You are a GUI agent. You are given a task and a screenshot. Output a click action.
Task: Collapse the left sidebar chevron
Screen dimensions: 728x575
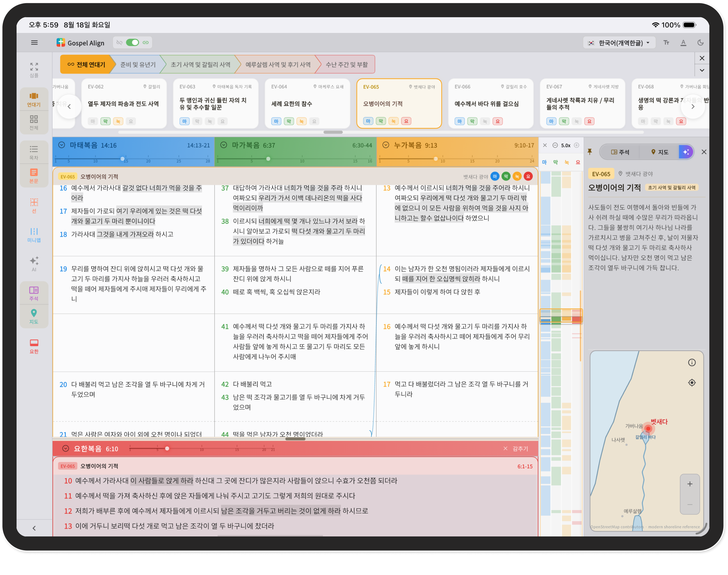pos(34,528)
